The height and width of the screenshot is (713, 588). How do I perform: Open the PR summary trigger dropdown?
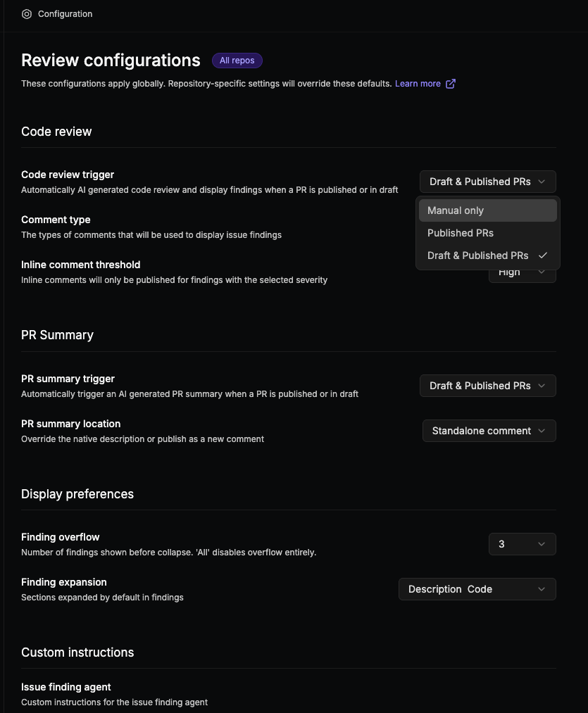tap(487, 386)
